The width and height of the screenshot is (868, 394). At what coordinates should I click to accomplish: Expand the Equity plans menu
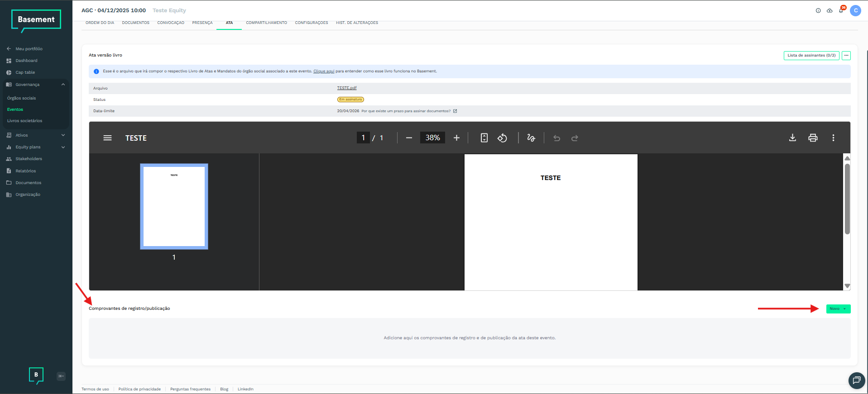click(63, 147)
